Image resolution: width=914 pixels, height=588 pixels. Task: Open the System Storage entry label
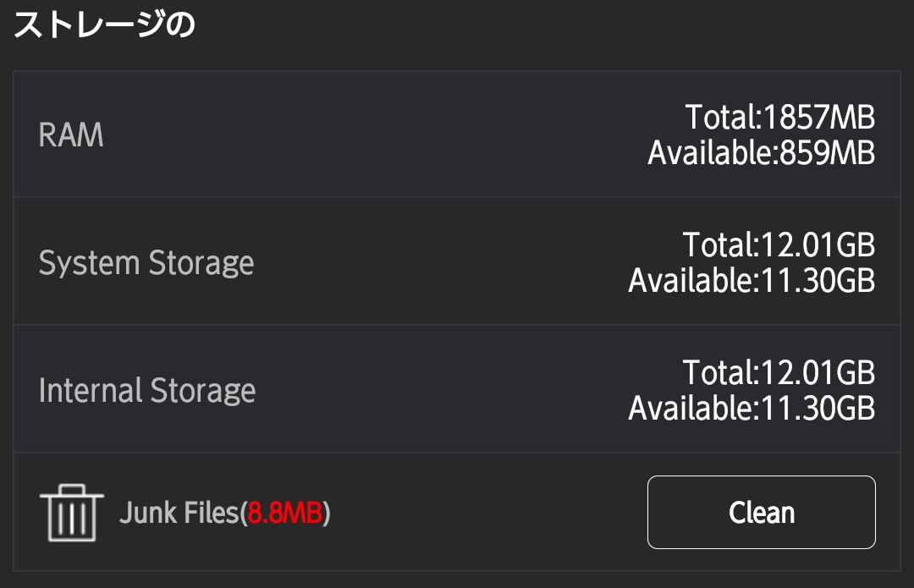tap(146, 263)
